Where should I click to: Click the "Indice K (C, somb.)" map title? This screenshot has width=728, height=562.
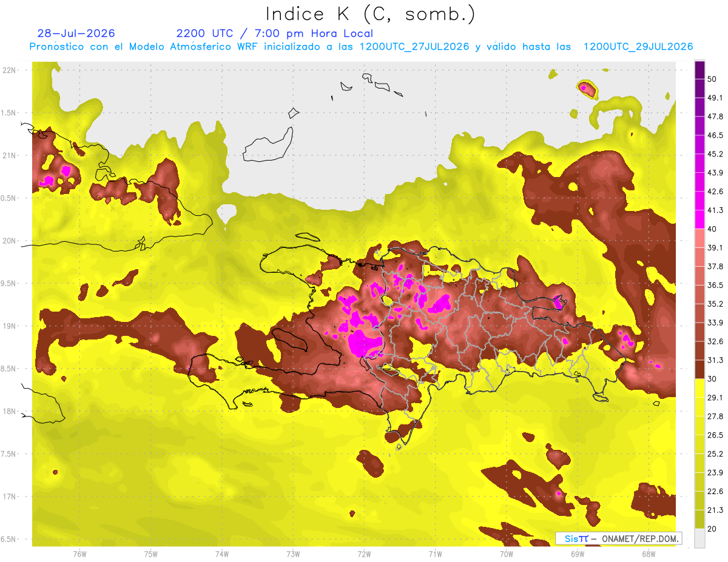coord(370,15)
